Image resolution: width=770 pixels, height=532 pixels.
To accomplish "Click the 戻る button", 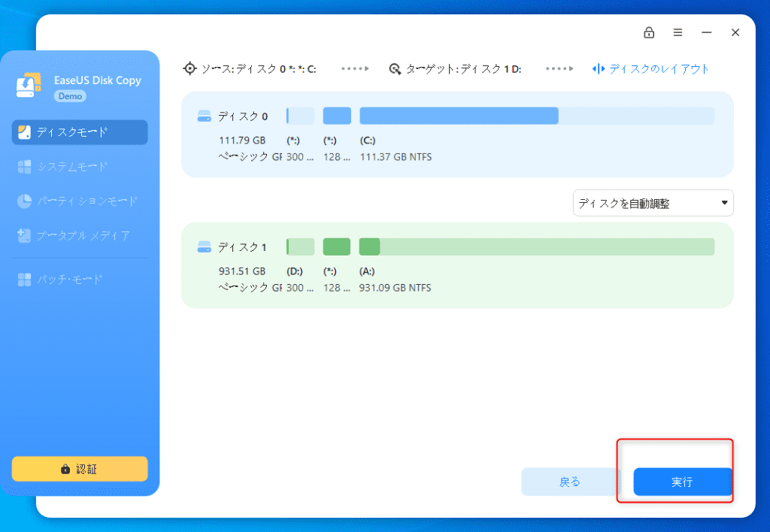I will 570,482.
